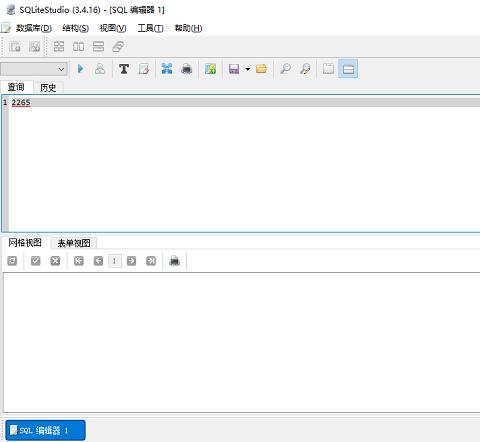Image resolution: width=480 pixels, height=442 pixels.
Task: Open the 数据库(D) menu
Action: tap(34, 28)
